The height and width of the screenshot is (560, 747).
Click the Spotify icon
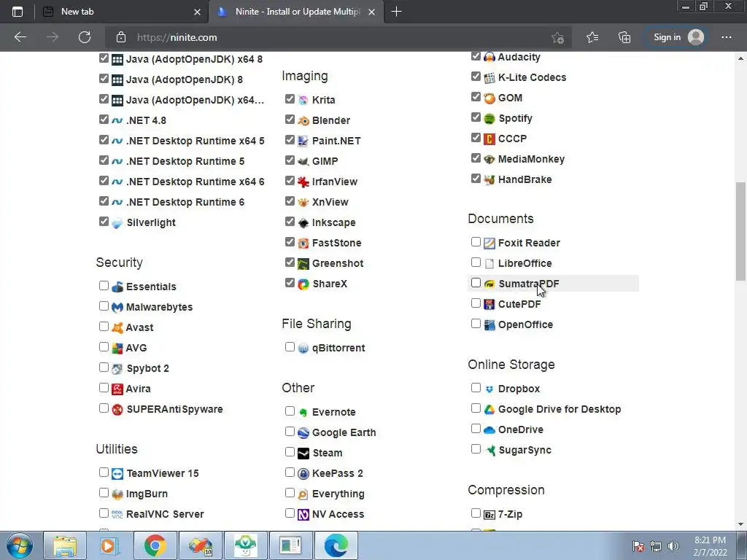(489, 119)
